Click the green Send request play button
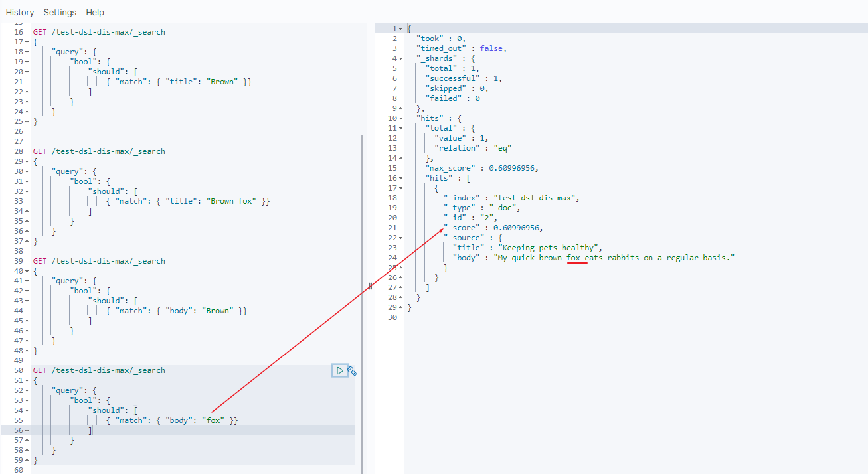This screenshot has width=868, height=474. (339, 370)
